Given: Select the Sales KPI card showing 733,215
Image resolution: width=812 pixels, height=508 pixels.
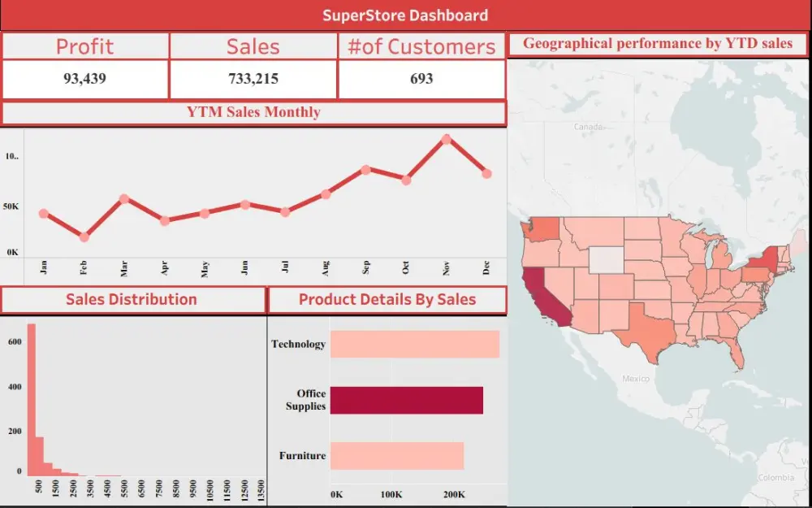Looking at the screenshot, I should (253, 79).
